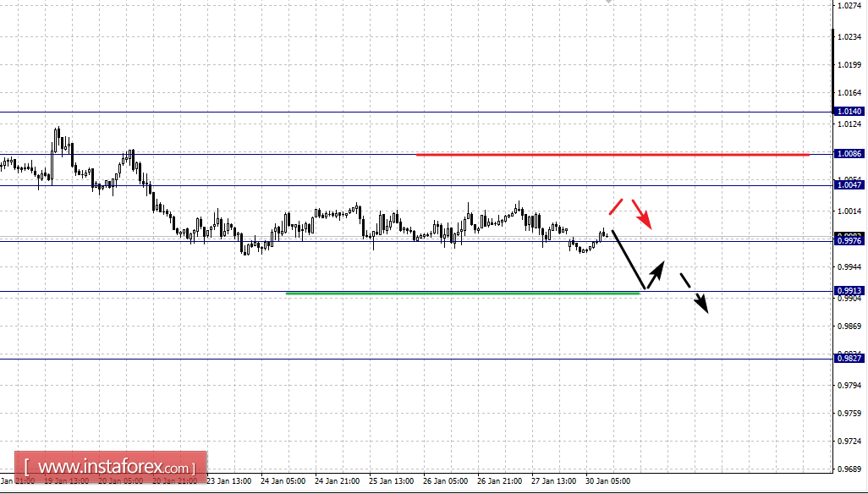
Task: Click the 26 Jan 05:00 time label
Action: pos(445,481)
